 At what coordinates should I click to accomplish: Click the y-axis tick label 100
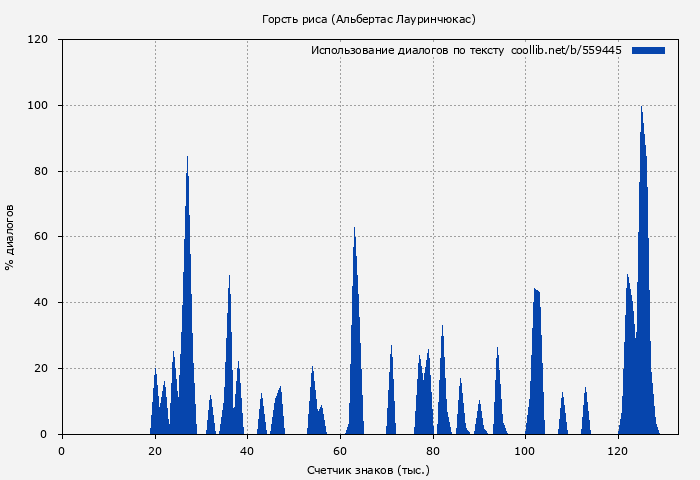(x=38, y=106)
